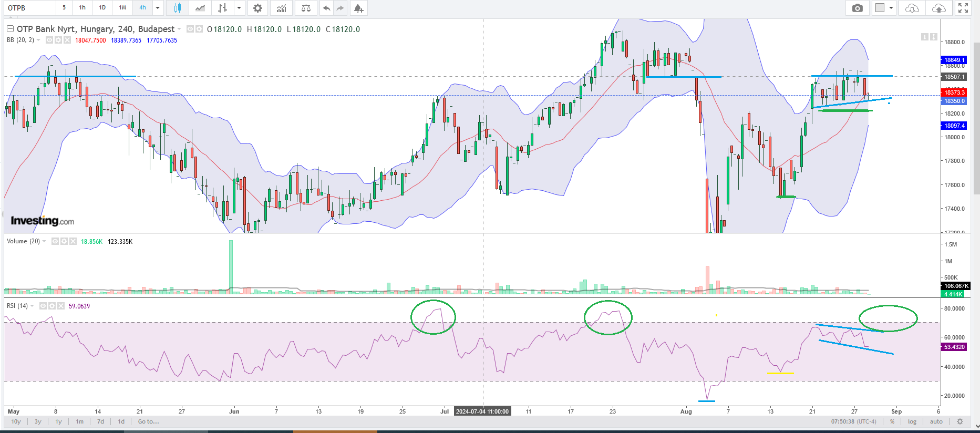Remove the BB indicator
Image resolution: width=980 pixels, height=433 pixels.
tap(67, 40)
